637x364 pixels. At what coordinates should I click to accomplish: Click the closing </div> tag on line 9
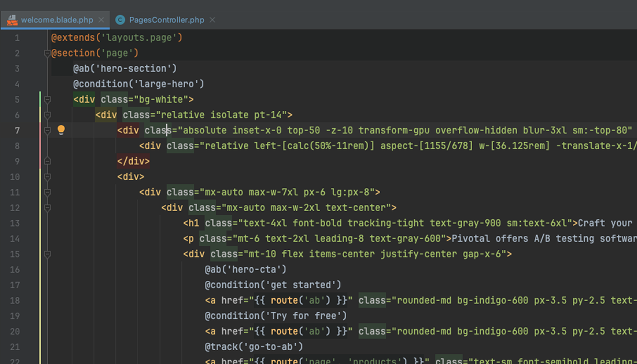pos(134,161)
